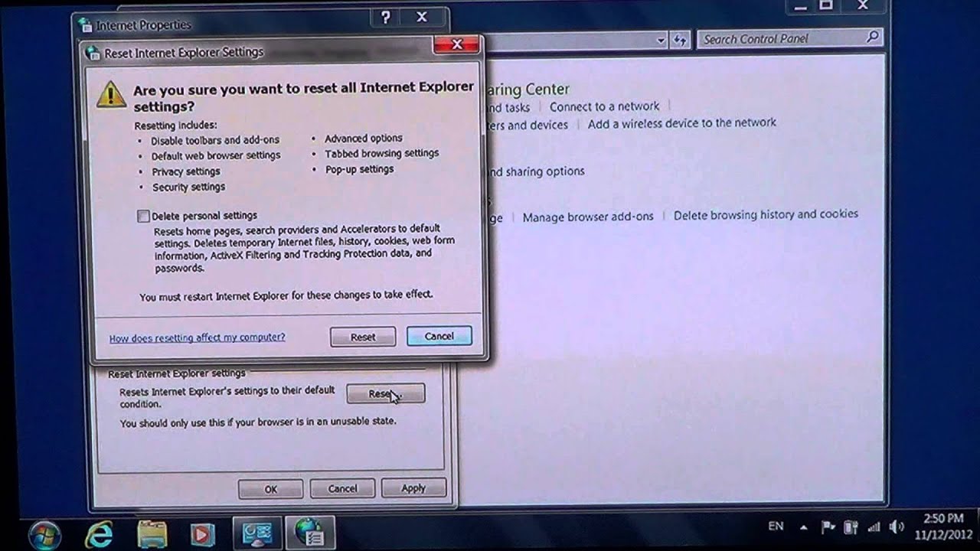The width and height of the screenshot is (980, 551).
Task: Launch Internet Explorer from the taskbar
Action: [x=99, y=533]
